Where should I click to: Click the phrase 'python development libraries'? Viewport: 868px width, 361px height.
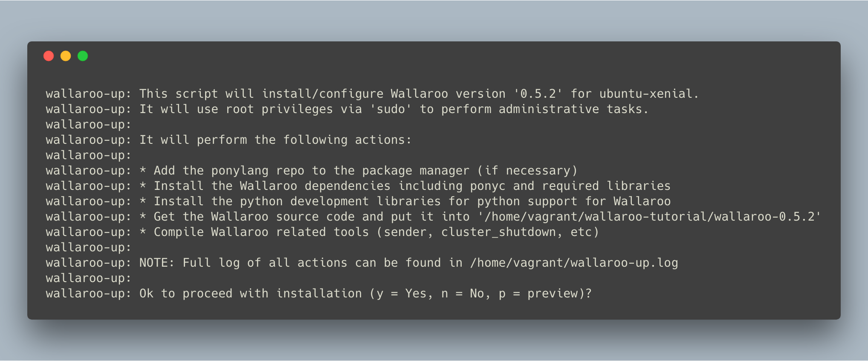[340, 201]
